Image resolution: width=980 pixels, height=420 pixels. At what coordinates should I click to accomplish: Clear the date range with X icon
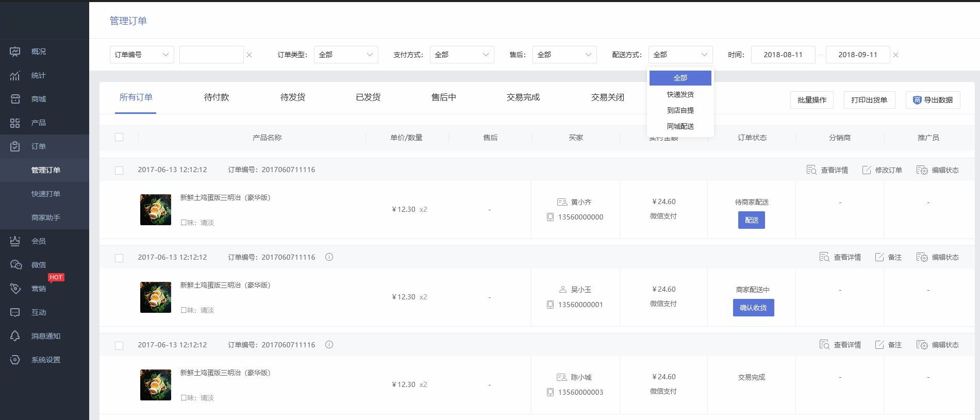[896, 55]
